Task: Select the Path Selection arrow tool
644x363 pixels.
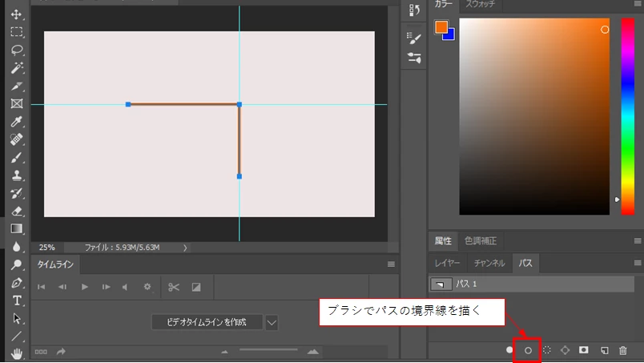Action: click(x=17, y=319)
